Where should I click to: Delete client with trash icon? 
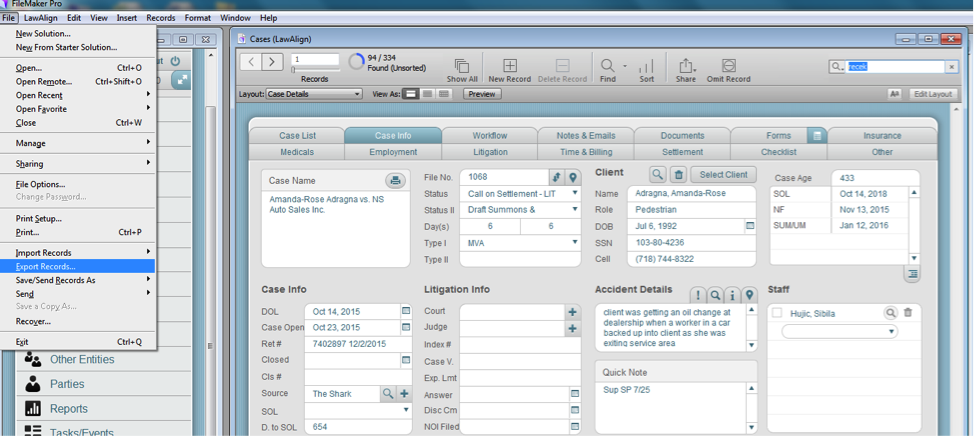679,175
